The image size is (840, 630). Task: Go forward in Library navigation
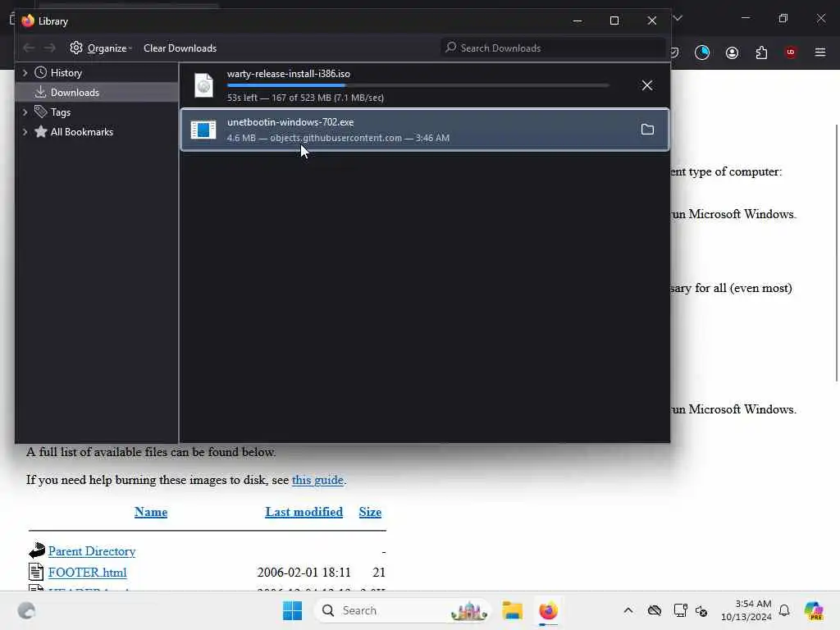pos(50,48)
